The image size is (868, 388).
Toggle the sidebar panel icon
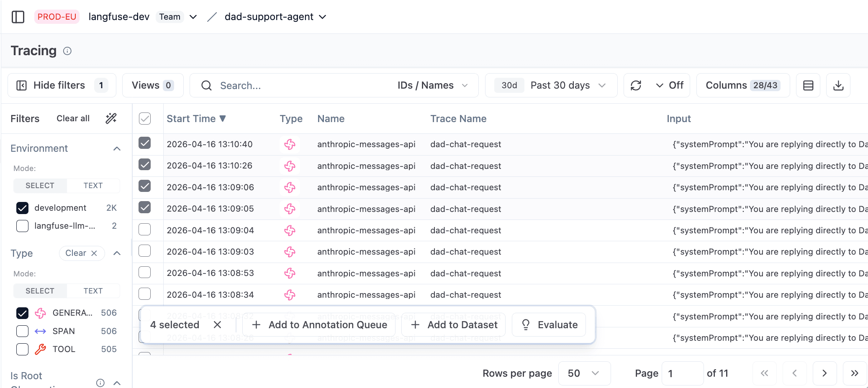[18, 17]
